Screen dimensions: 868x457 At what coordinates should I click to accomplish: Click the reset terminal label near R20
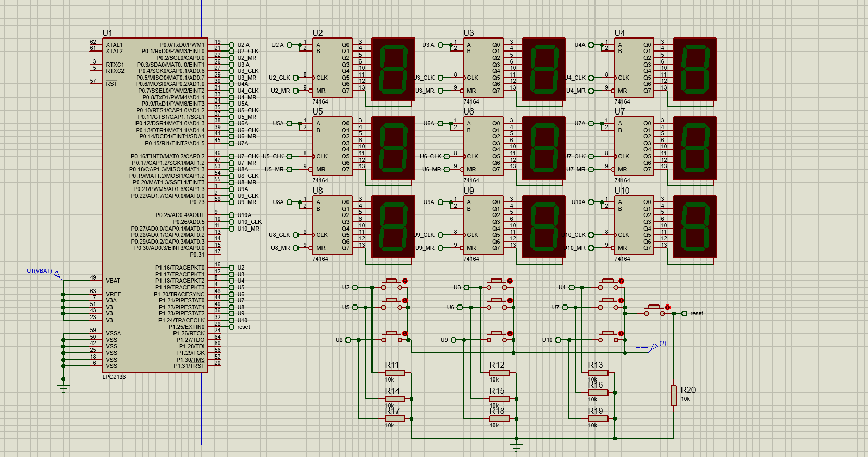[x=697, y=313]
